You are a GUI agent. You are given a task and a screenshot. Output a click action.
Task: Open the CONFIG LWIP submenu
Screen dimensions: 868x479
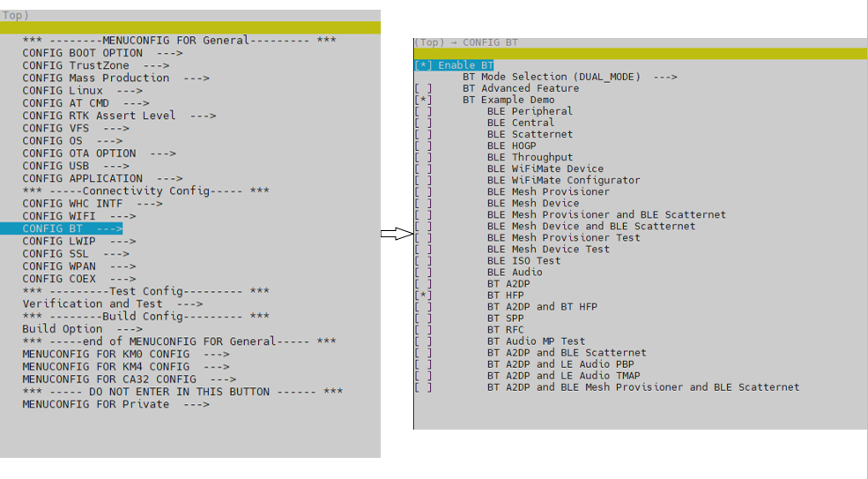coord(79,241)
